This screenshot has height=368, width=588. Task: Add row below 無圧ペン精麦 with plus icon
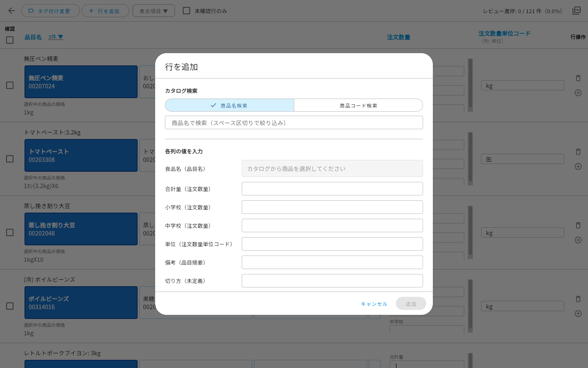pyautogui.click(x=578, y=93)
